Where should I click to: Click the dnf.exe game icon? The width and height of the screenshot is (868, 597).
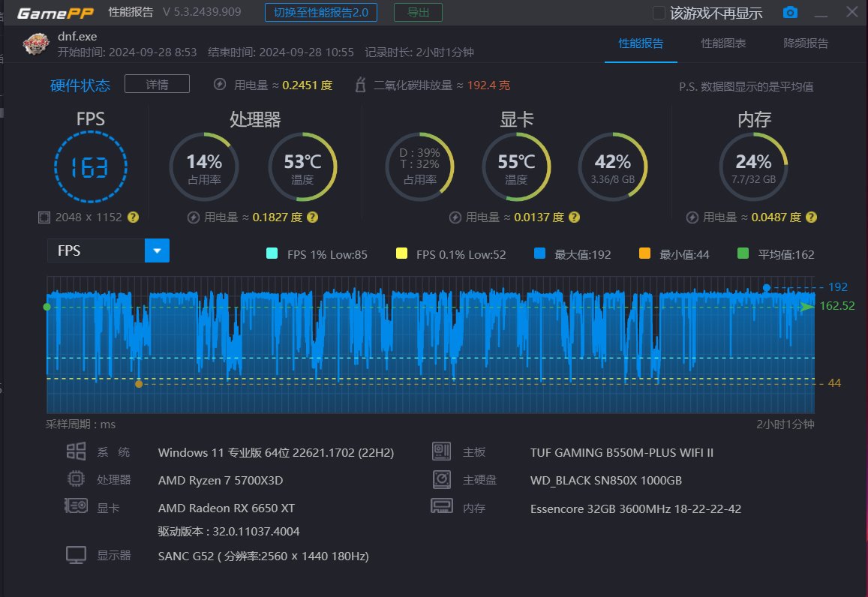pyautogui.click(x=36, y=44)
